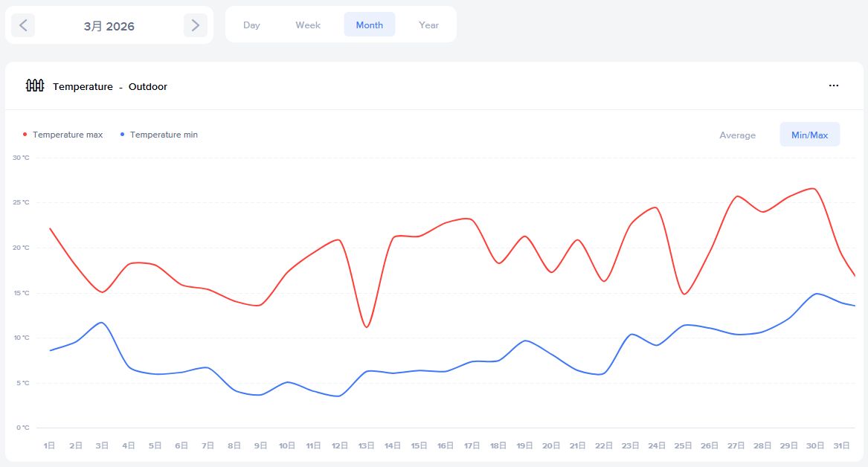Go to the previous month

(x=23, y=25)
